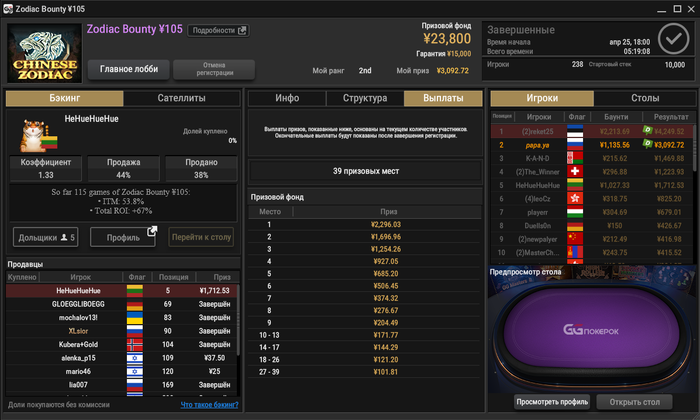Sort sellers by Куплено column header
Image resolution: width=700 pixels, height=420 pixels.
22,277
